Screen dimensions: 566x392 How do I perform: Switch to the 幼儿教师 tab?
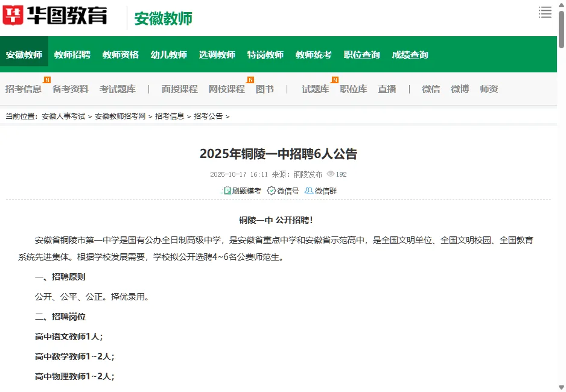coord(168,54)
